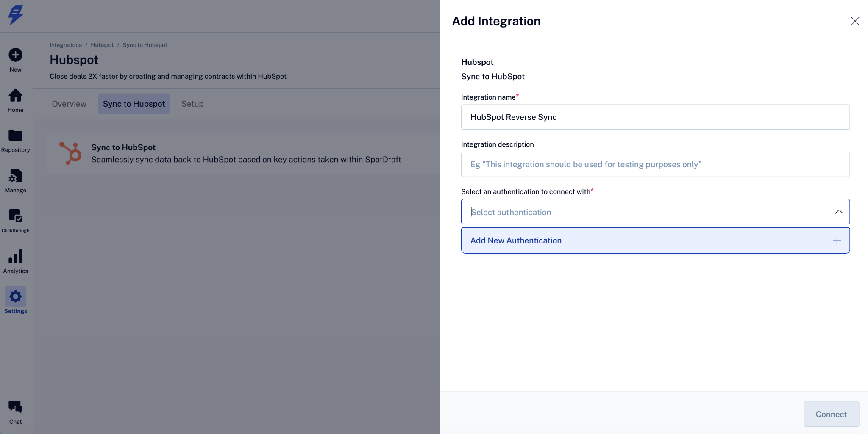Click the HubSpot logo icon
Screen dimensions: 868x434
pyautogui.click(x=71, y=153)
